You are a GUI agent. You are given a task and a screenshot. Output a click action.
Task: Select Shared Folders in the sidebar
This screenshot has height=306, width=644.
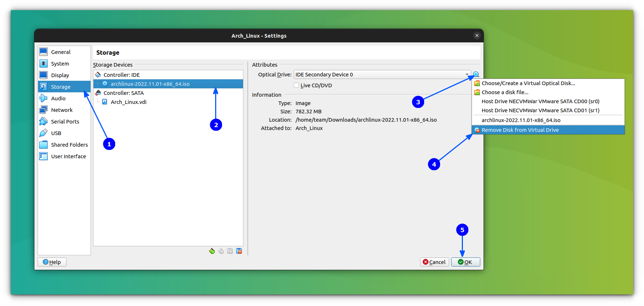[x=69, y=145]
